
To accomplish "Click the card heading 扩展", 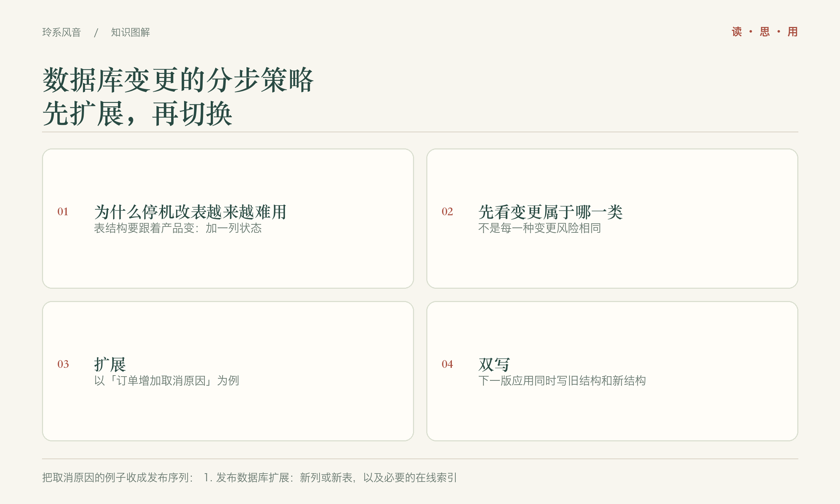I will 110,365.
